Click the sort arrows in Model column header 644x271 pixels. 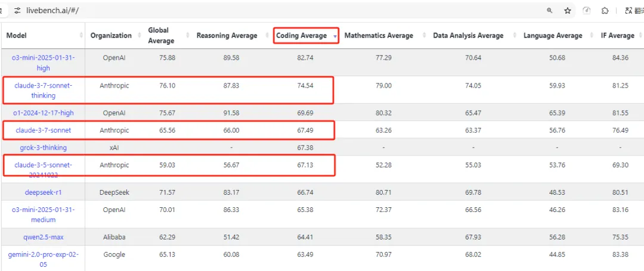click(82, 36)
